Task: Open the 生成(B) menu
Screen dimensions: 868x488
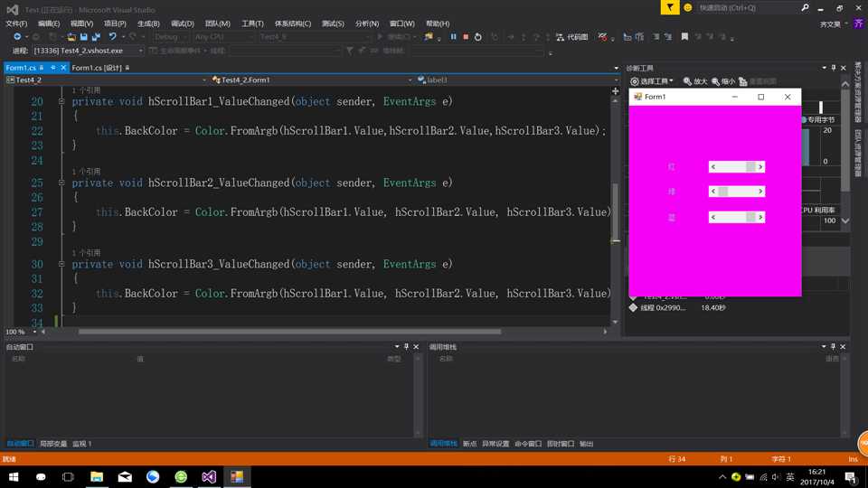Action: tap(148, 23)
